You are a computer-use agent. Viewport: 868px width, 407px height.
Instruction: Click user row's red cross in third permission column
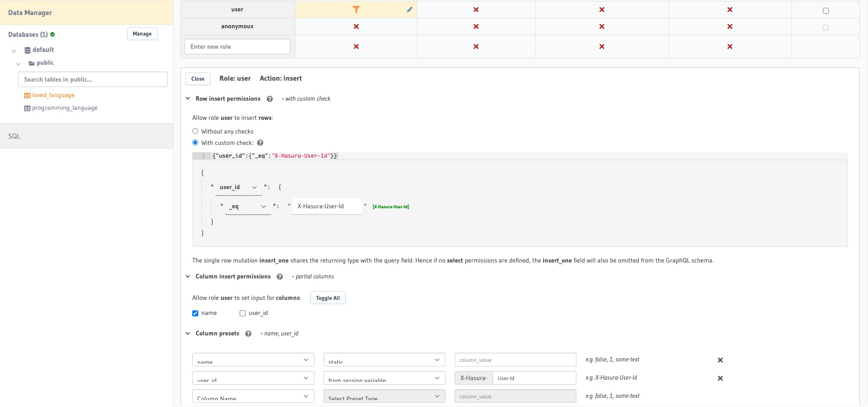602,10
